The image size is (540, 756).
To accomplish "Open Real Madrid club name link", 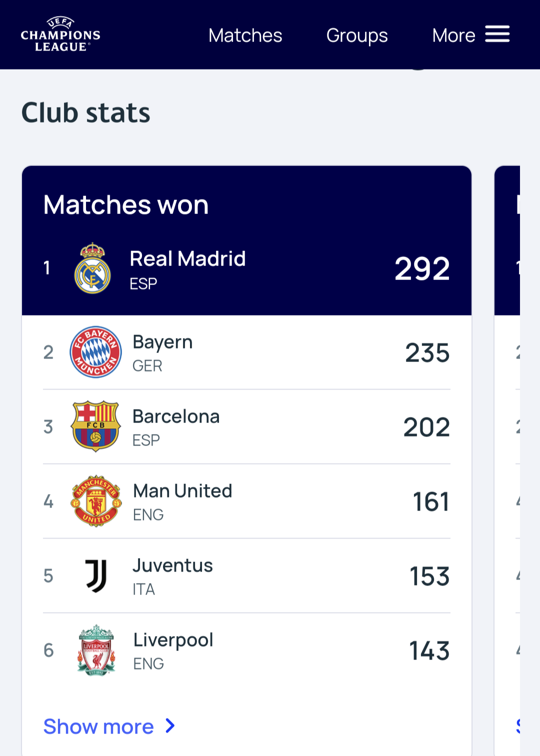I will click(x=187, y=259).
